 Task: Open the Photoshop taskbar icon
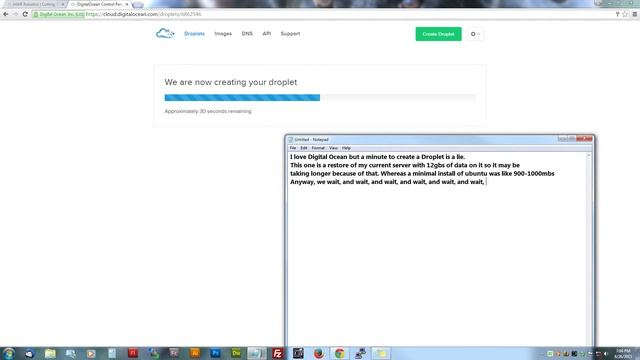click(215, 353)
